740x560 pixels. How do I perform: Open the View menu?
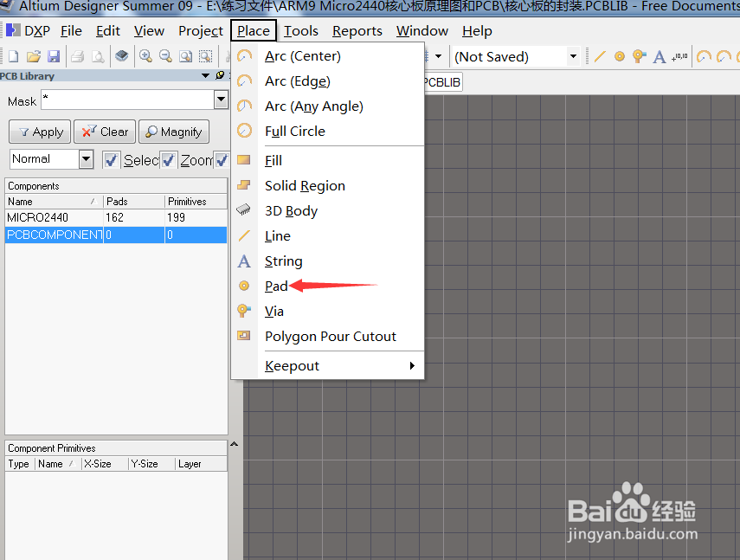[149, 31]
